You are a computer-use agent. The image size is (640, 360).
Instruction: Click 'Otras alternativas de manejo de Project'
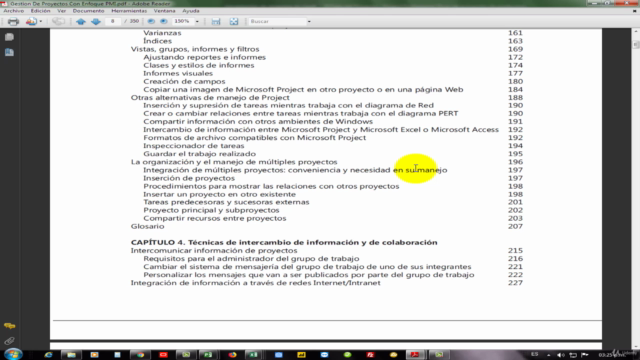click(210, 98)
